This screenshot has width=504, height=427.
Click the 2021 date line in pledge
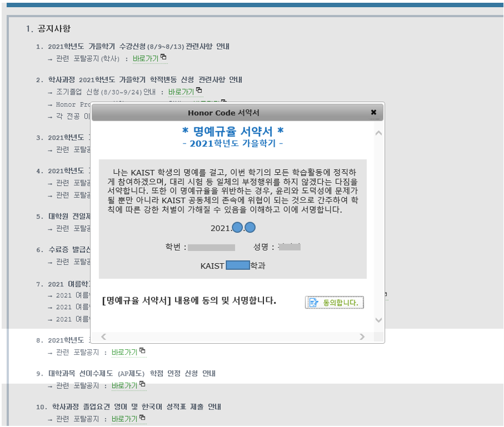(x=233, y=228)
